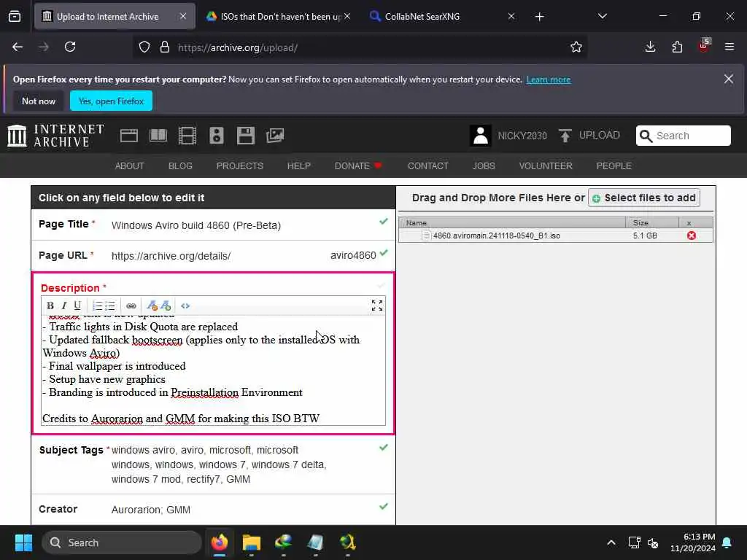The width and height of the screenshot is (747, 560).
Task: Open the Firefox extensions menu
Action: tap(677, 47)
